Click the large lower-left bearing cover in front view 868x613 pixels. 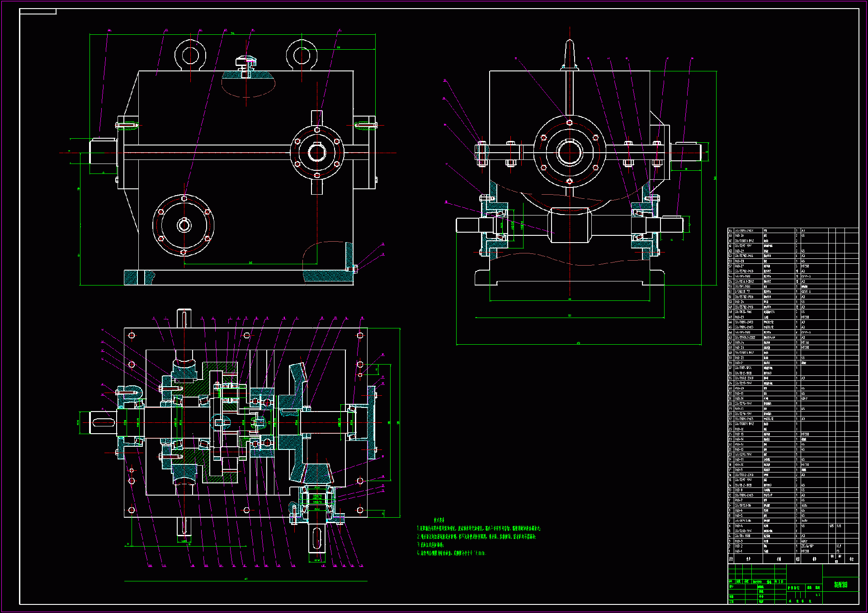click(x=183, y=225)
